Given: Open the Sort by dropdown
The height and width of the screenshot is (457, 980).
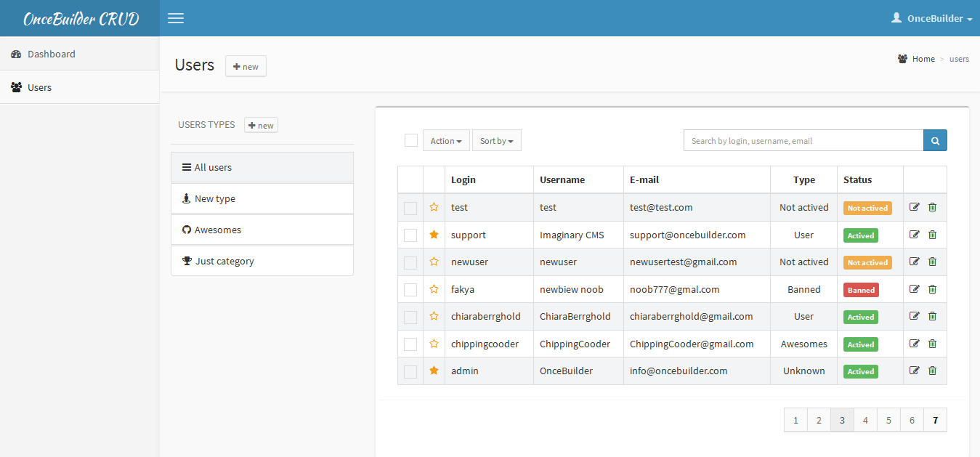Looking at the screenshot, I should [497, 140].
